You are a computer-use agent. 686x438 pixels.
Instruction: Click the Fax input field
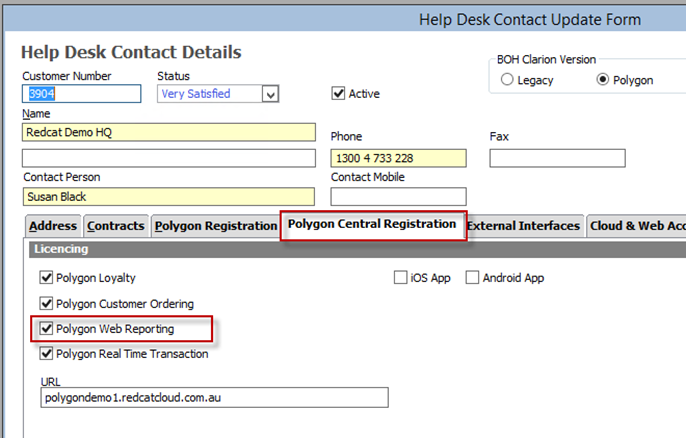[557, 158]
